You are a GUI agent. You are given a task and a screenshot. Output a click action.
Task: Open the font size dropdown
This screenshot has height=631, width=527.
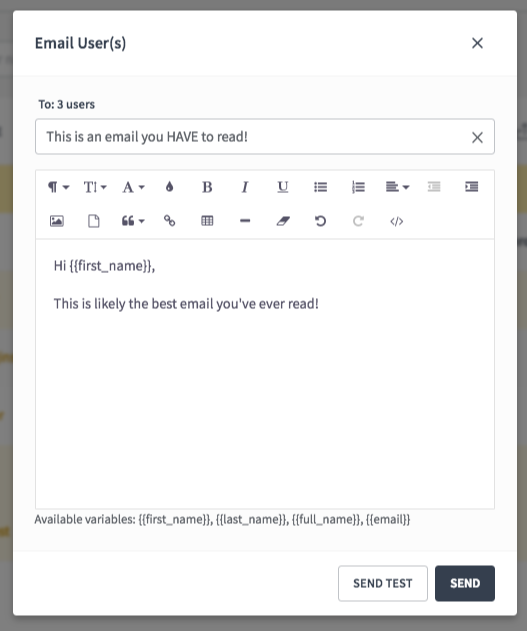point(95,187)
